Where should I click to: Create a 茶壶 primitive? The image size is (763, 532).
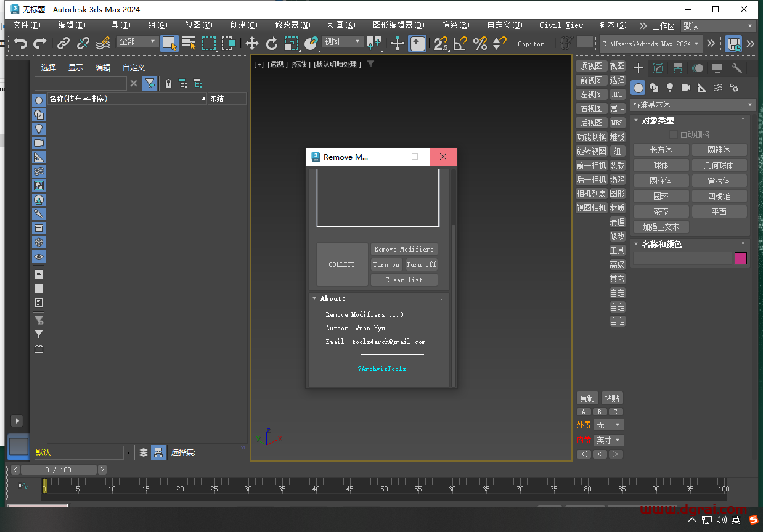point(661,211)
